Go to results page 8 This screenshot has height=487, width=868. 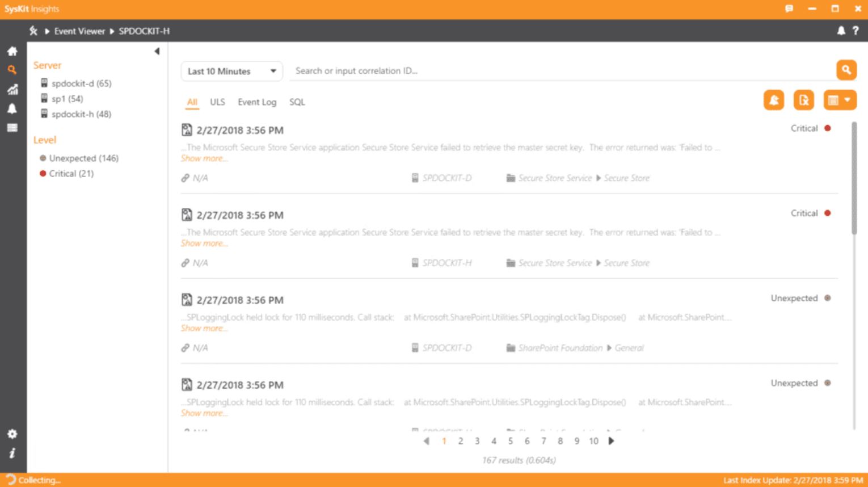coord(560,441)
